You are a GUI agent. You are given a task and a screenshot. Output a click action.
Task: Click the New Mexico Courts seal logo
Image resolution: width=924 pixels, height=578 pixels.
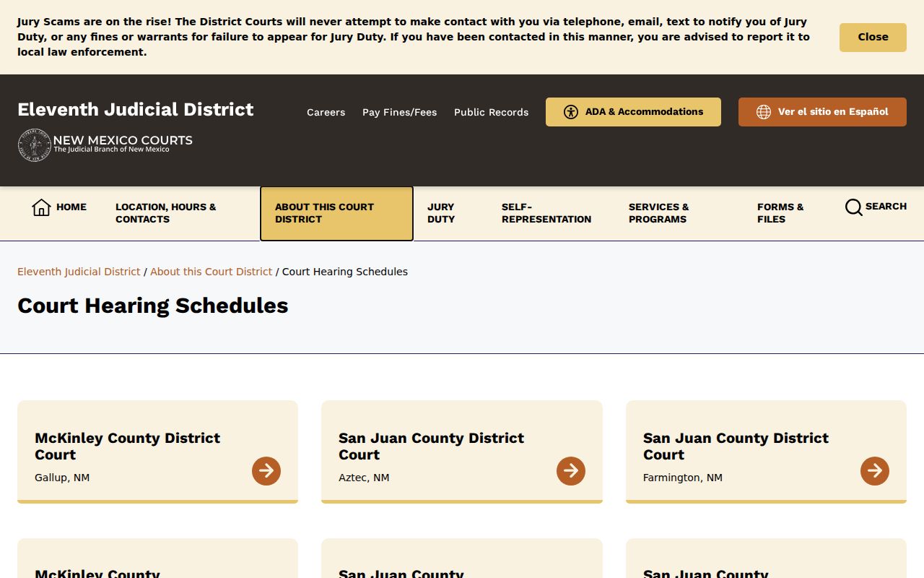click(x=34, y=145)
